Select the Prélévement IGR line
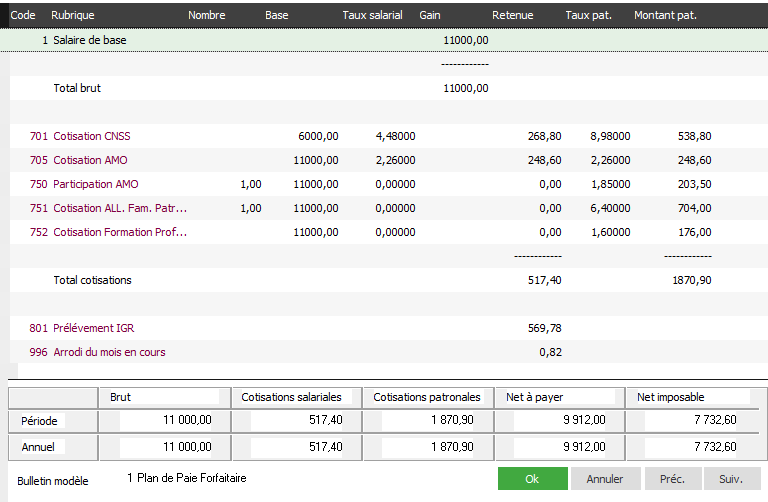This screenshot has height=502, width=768. pyautogui.click(x=95, y=328)
